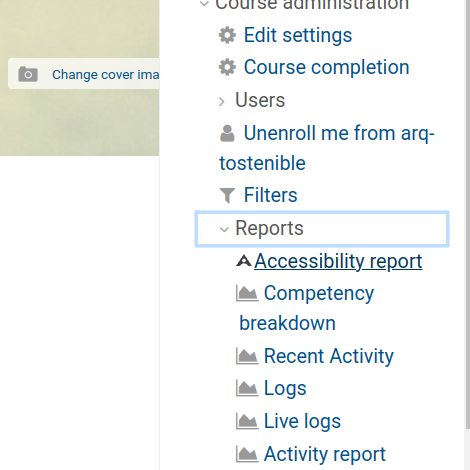Click the chart icon beside Competency breakdown
The width and height of the screenshot is (470, 470).
(247, 293)
